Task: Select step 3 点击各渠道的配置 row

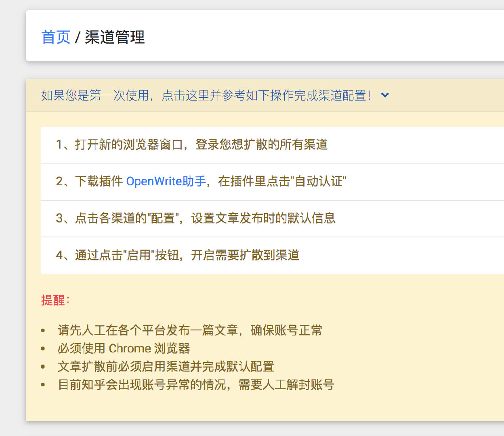Action: pos(272,218)
